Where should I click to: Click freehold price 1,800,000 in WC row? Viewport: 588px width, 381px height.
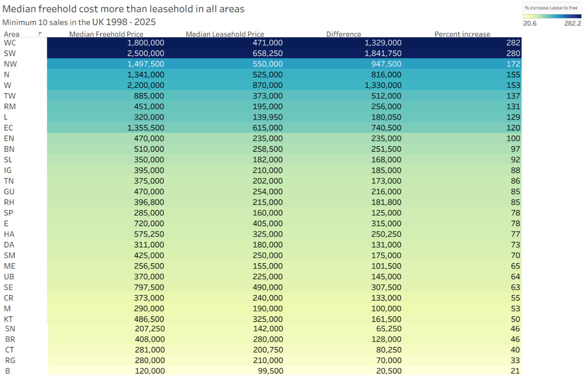(x=146, y=43)
